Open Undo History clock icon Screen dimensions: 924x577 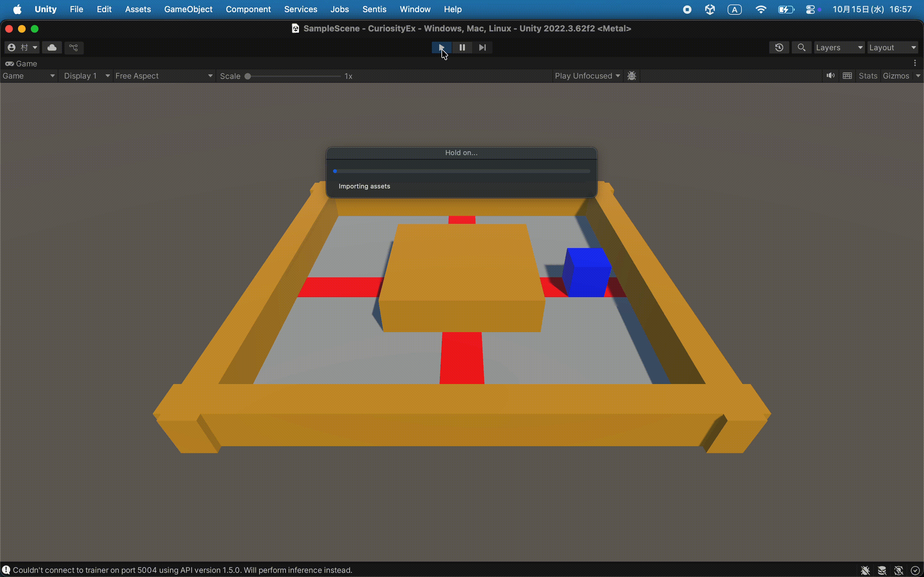pyautogui.click(x=779, y=48)
